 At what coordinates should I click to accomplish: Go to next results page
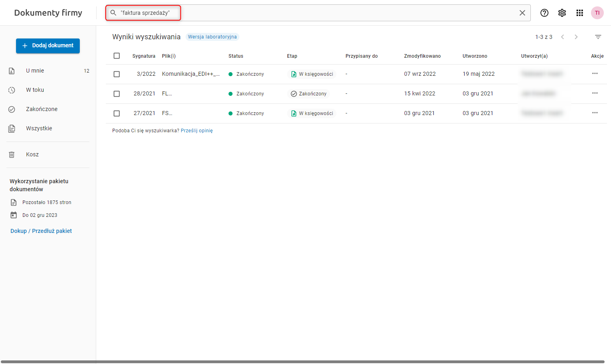pos(576,37)
